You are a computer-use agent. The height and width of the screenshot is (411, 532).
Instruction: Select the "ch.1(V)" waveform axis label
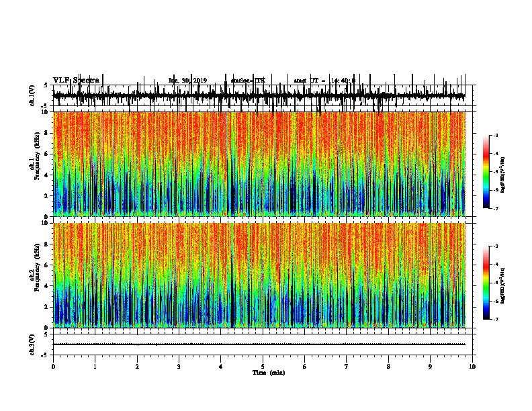click(x=32, y=95)
